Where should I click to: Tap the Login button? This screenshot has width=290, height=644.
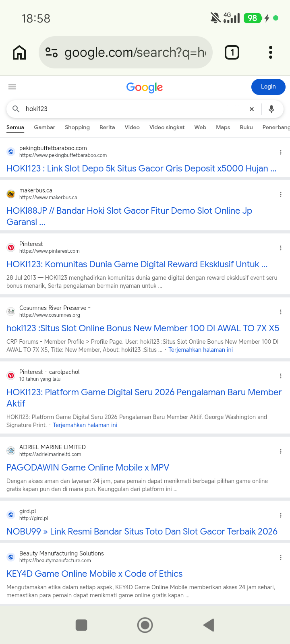pyautogui.click(x=268, y=87)
